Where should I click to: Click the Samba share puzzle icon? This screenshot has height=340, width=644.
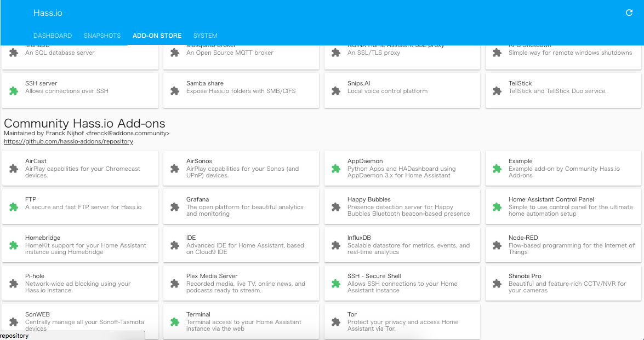[174, 91]
